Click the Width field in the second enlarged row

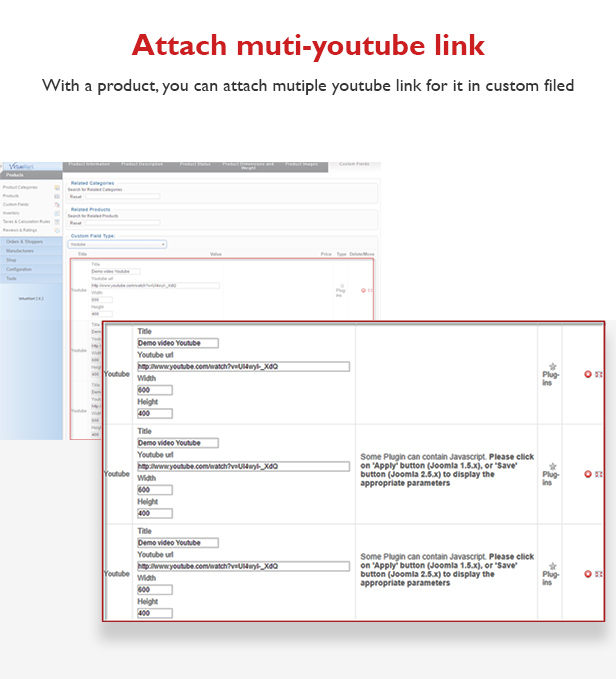click(x=155, y=490)
